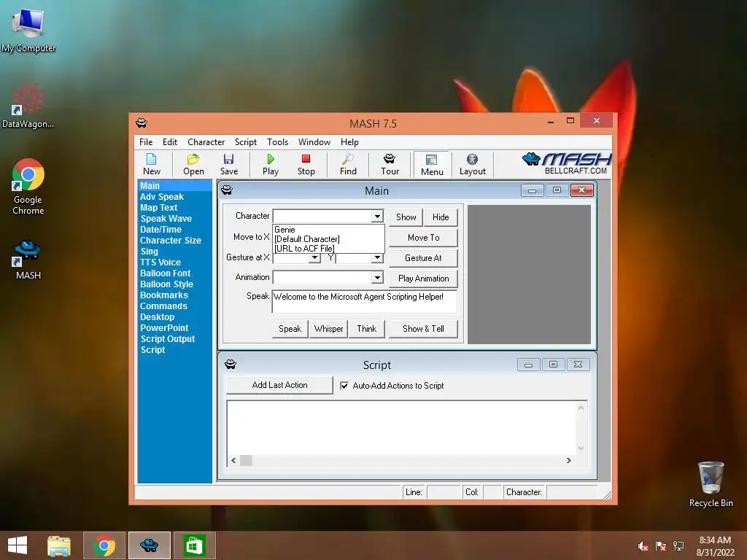Toggle Auto-Add Actions to Script checkbox

coord(344,386)
